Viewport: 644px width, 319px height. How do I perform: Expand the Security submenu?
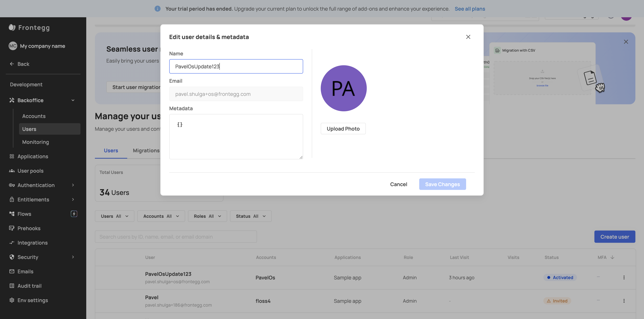point(73,257)
